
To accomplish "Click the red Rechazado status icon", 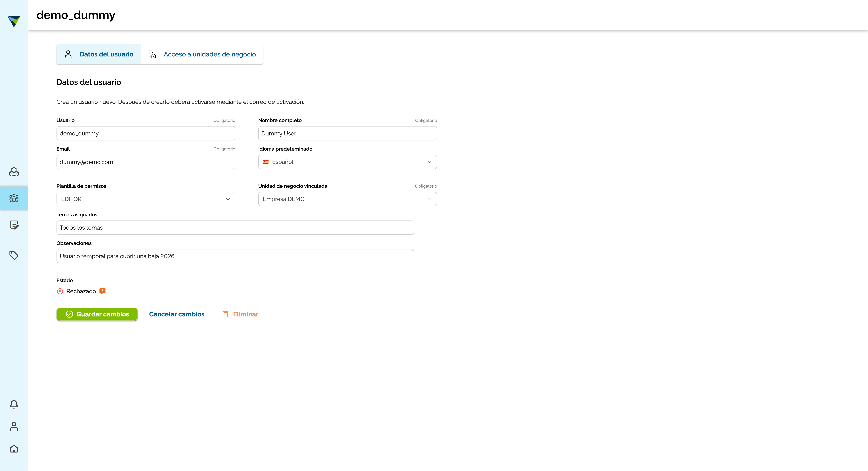I will [60, 291].
